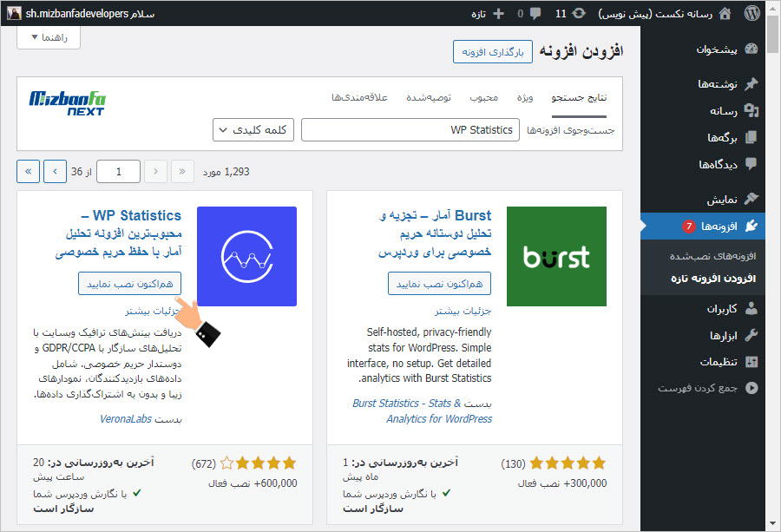Open the WP Statistics plugin title link
Viewport: 781px width, 532px height.
(x=119, y=234)
